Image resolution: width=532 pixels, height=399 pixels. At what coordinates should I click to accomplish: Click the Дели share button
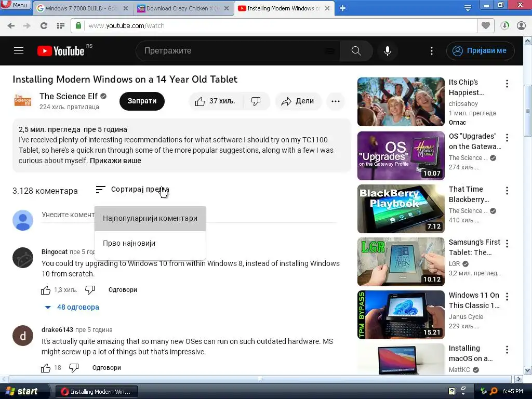click(298, 101)
